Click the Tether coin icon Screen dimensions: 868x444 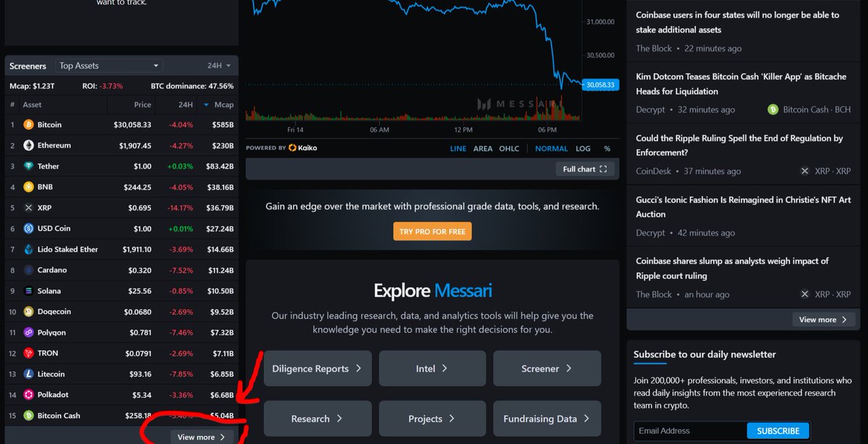tap(28, 166)
